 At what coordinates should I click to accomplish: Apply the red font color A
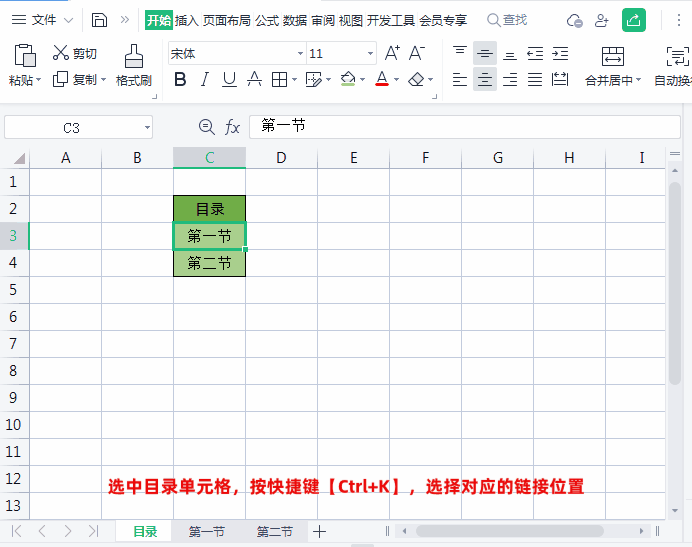[x=382, y=79]
